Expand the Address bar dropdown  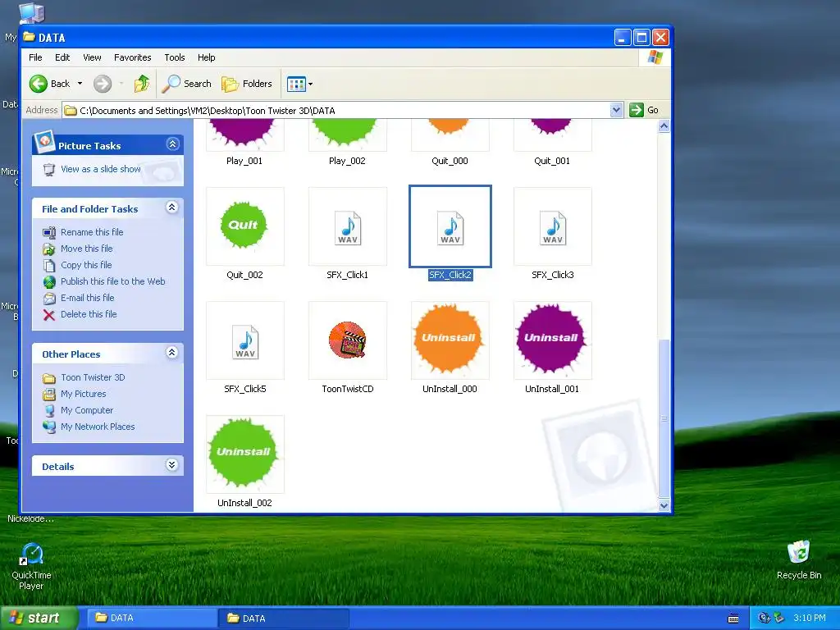click(616, 110)
